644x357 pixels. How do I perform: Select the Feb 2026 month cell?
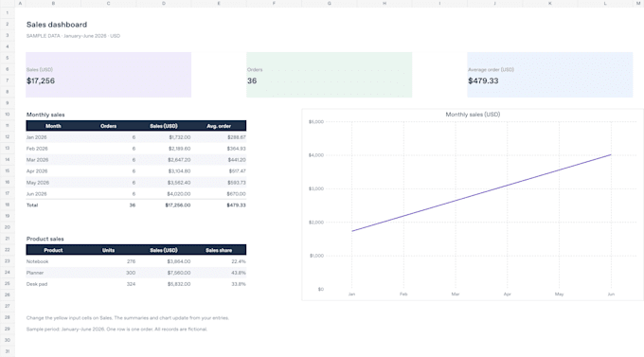[x=53, y=149]
